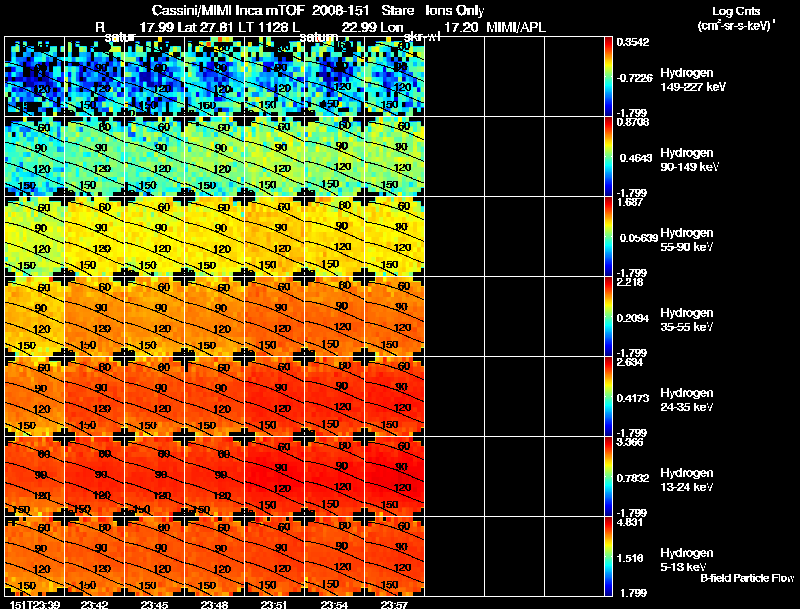Select the Hydrogen 24-35 keV color scale bar

pos(608,397)
